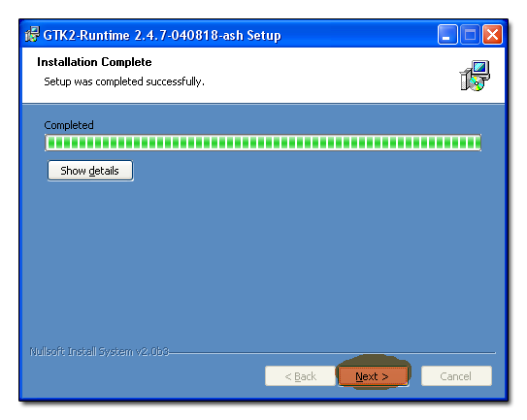This screenshot has height=420, width=527.
Task: Click the 'Installation Complete' heading
Action: click(x=94, y=62)
